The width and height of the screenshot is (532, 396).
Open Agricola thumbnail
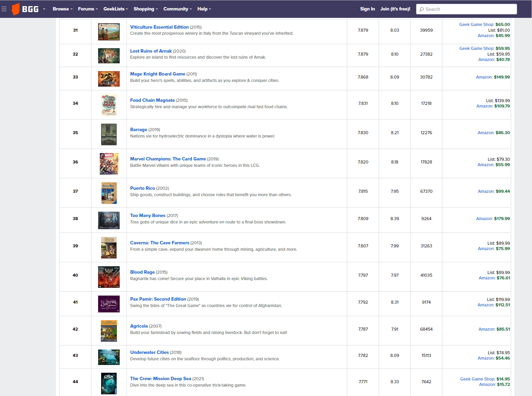pos(109,331)
